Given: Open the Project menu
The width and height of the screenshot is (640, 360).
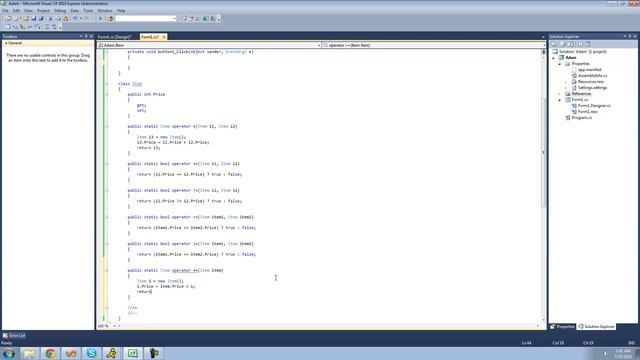Looking at the screenshot, I should 43,11.
